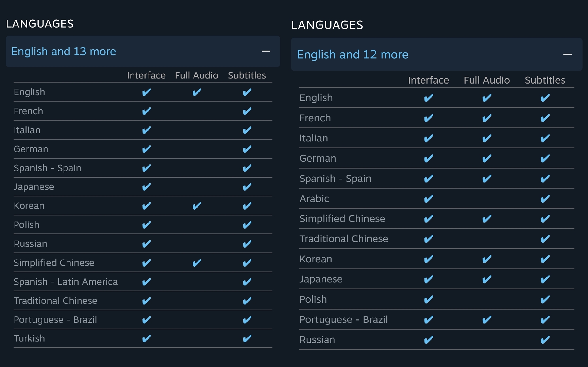Click Korean Full Audio checkmark in 13-language table

tap(197, 206)
